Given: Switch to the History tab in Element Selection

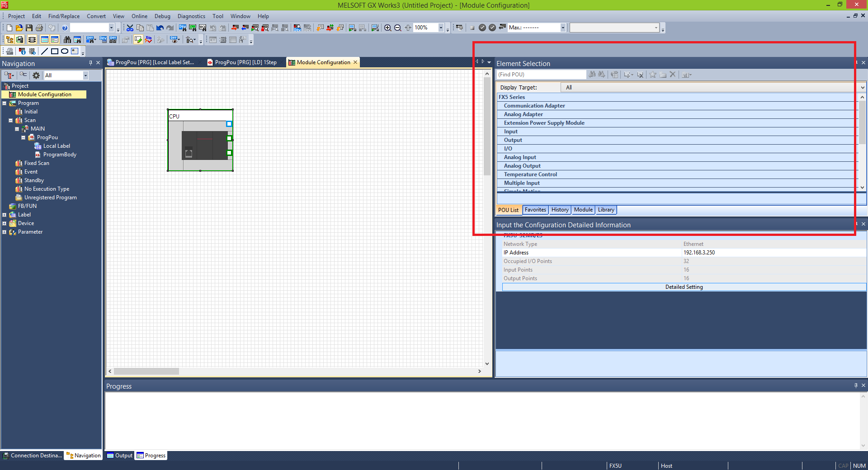Looking at the screenshot, I should coord(560,210).
